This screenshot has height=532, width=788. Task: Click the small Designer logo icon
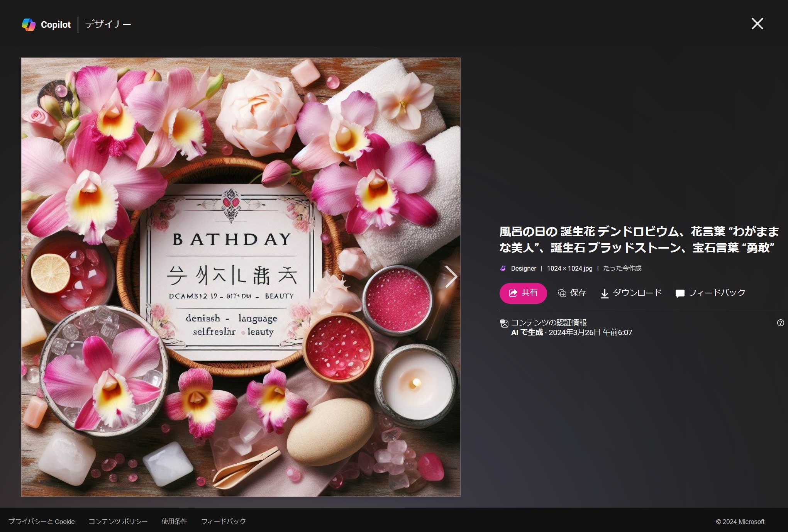click(x=503, y=268)
